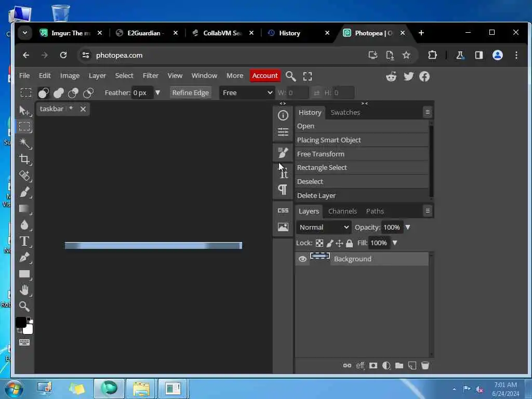Create a new layer icon
The image size is (532, 399).
[412, 365]
